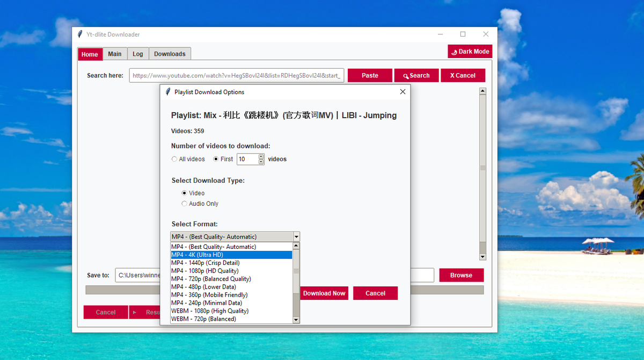Click the download progress bar
The width and height of the screenshot is (644, 360).
(284, 290)
